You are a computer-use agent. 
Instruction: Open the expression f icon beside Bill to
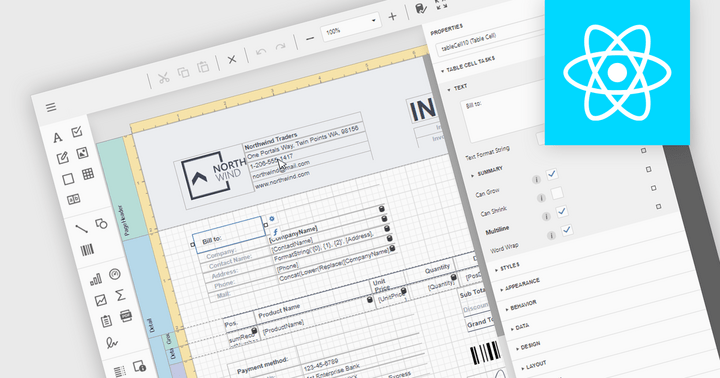(x=275, y=232)
